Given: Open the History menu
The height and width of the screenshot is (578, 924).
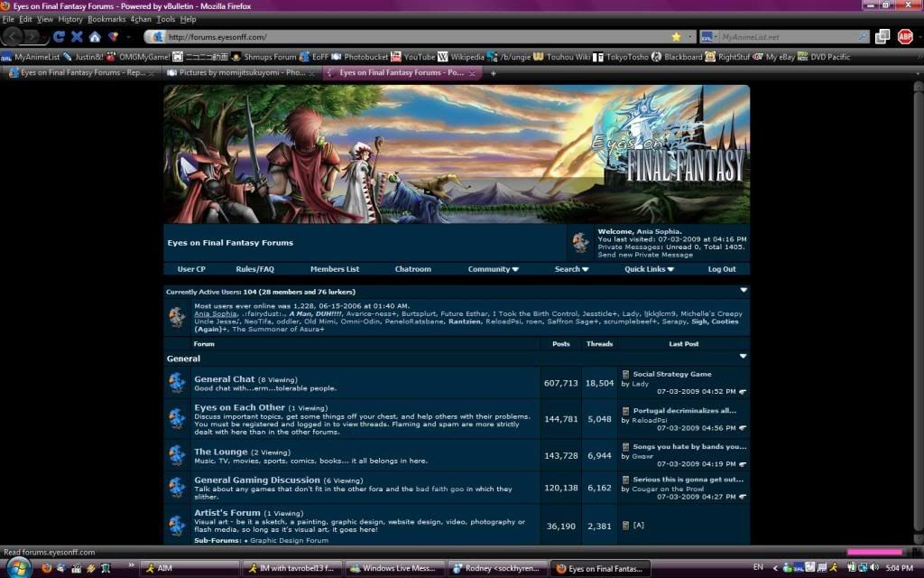Looking at the screenshot, I should click(x=70, y=20).
